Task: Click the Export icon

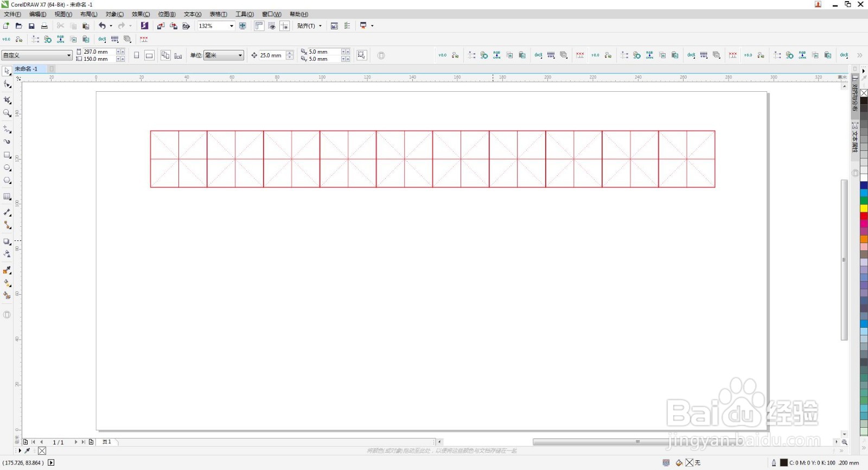Action: pyautogui.click(x=174, y=26)
